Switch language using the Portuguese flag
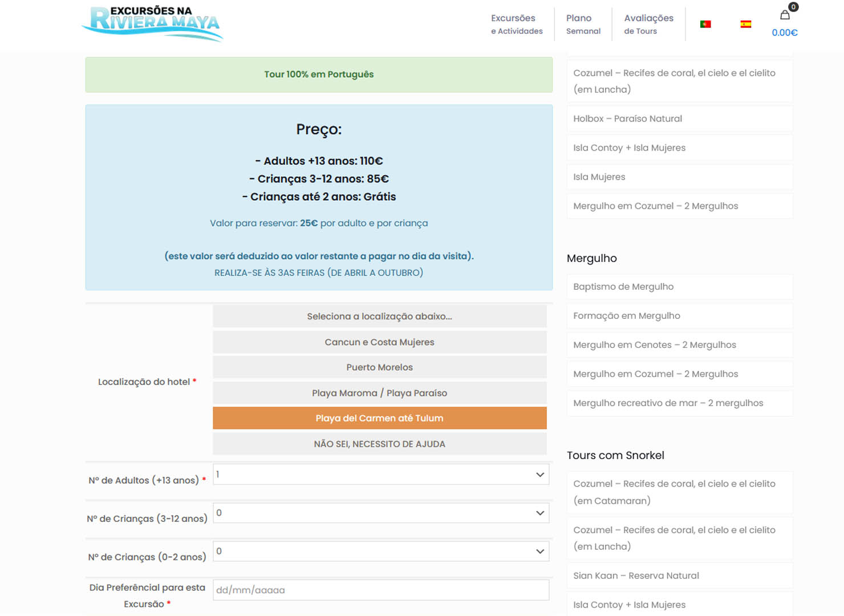Viewport: 844px width, 616px height. click(x=705, y=24)
